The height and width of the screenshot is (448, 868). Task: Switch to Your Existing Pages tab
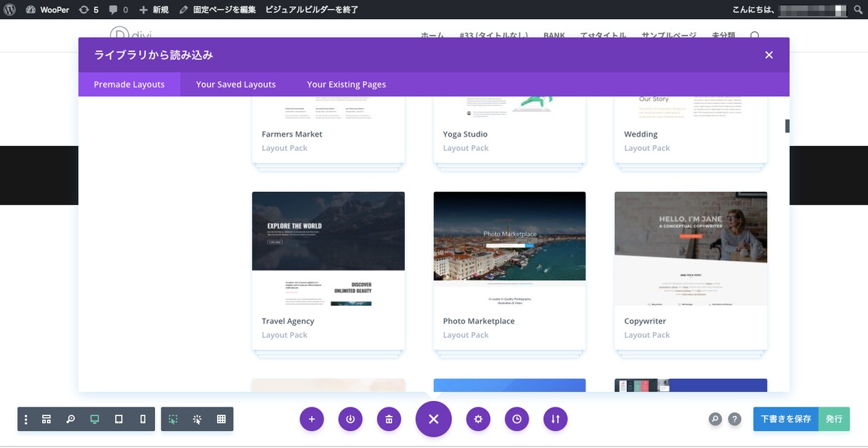(x=346, y=84)
